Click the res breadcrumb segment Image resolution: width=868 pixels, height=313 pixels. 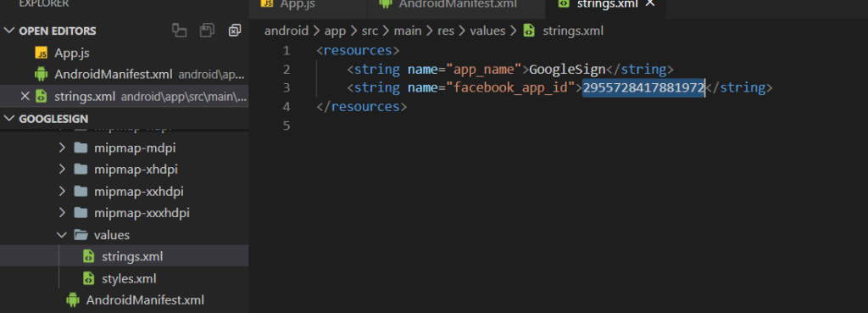pyautogui.click(x=446, y=31)
